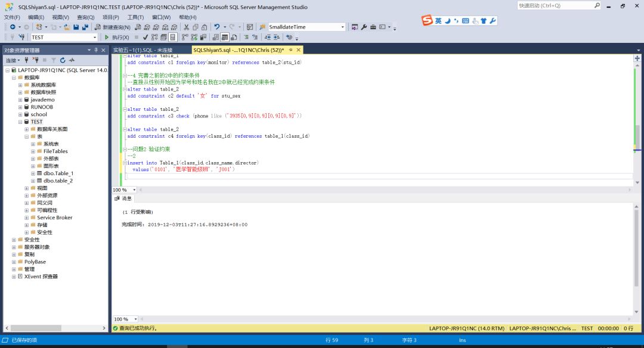
Task: Click the 快速启动 quick launch search box
Action: point(555,5)
